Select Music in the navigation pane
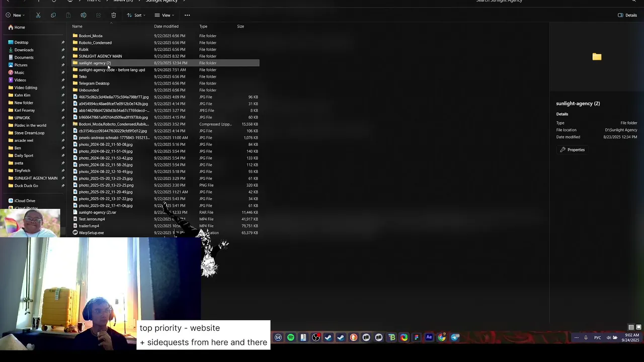 coord(19,72)
